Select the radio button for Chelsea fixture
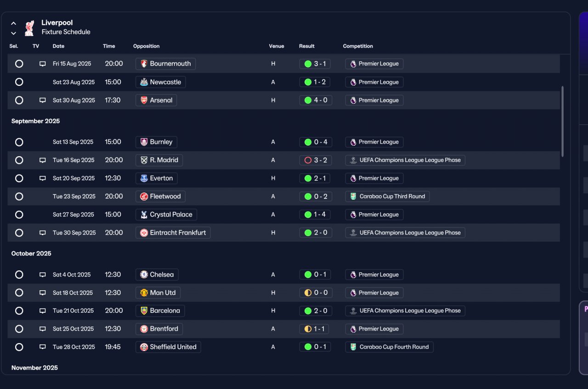The image size is (588, 389). click(19, 275)
